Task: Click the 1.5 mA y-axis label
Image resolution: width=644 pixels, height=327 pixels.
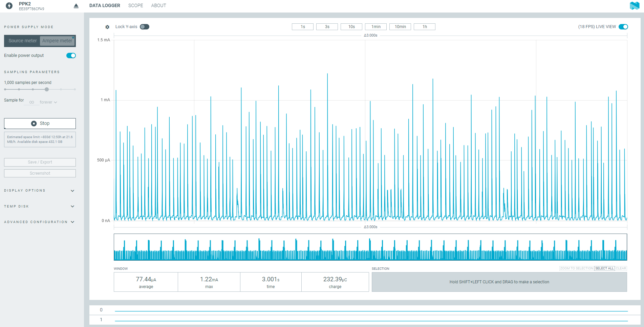Action: (x=104, y=40)
